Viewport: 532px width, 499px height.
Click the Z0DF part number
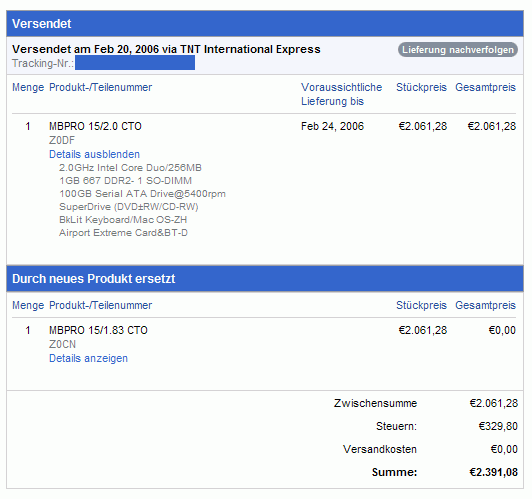tap(62, 140)
